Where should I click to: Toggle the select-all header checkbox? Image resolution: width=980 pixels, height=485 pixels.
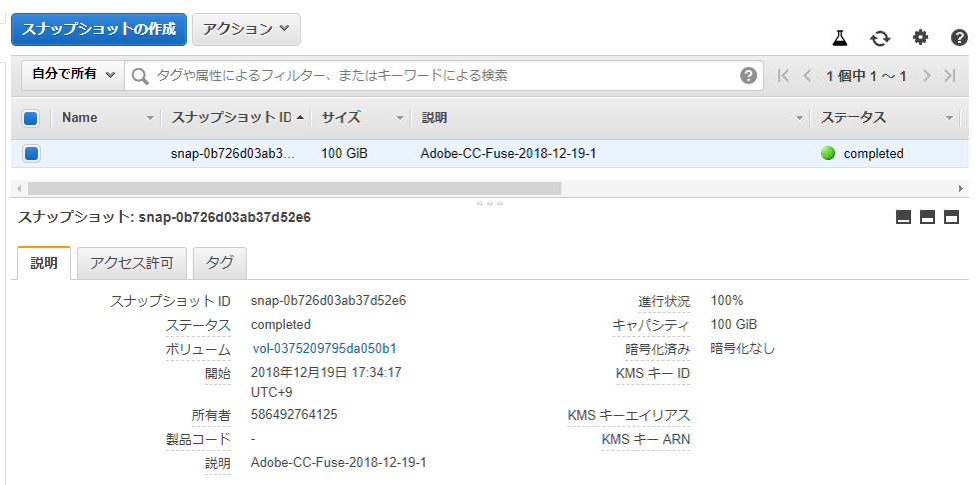[30, 118]
